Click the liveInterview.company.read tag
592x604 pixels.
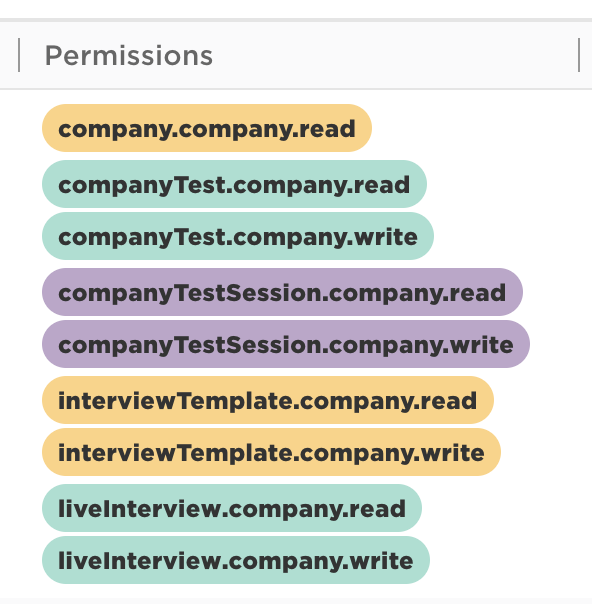[x=232, y=508]
